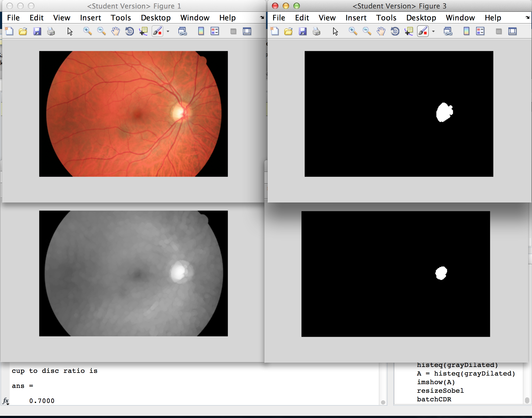Select Pan hand tool in Figure 3

[x=381, y=31]
